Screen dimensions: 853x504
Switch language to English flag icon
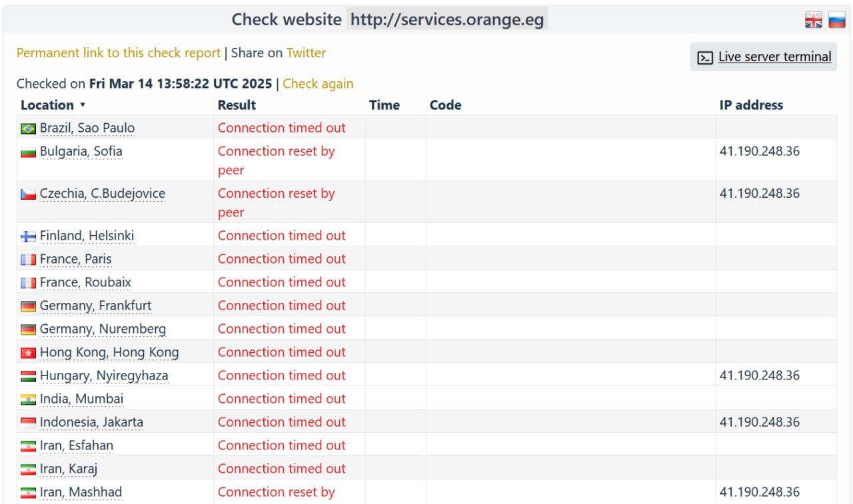coord(814,20)
